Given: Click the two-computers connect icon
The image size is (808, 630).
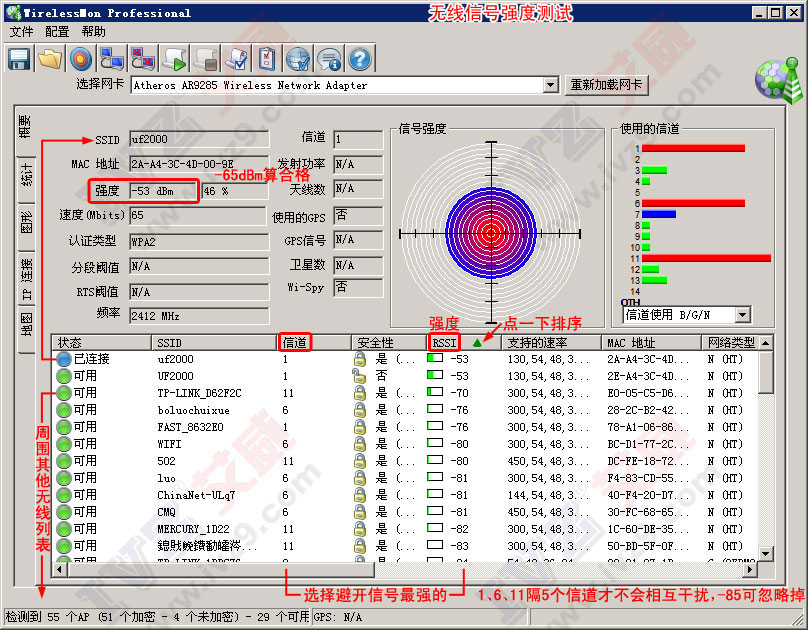Looking at the screenshot, I should [112, 59].
